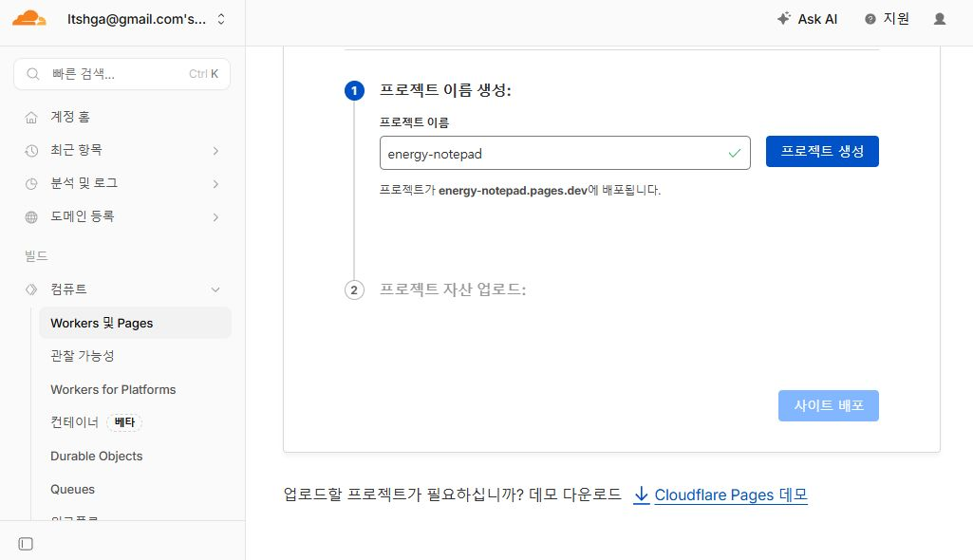Click the magnifier icon in quick search

point(33,74)
